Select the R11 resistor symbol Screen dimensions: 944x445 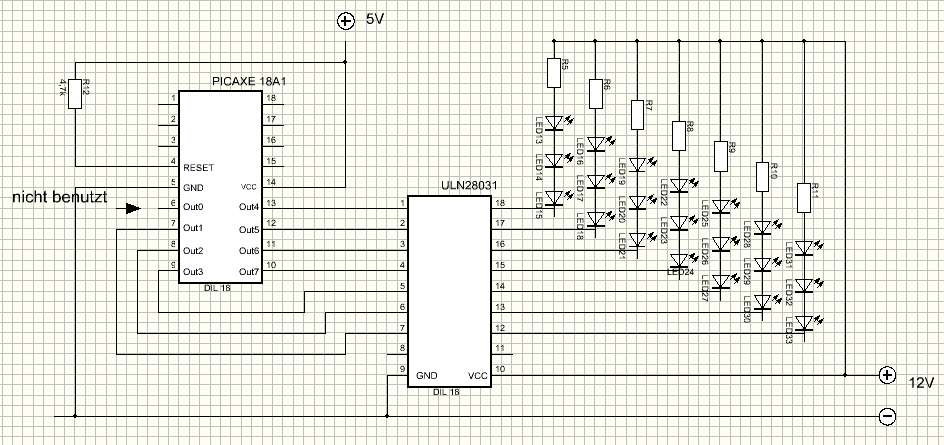804,198
